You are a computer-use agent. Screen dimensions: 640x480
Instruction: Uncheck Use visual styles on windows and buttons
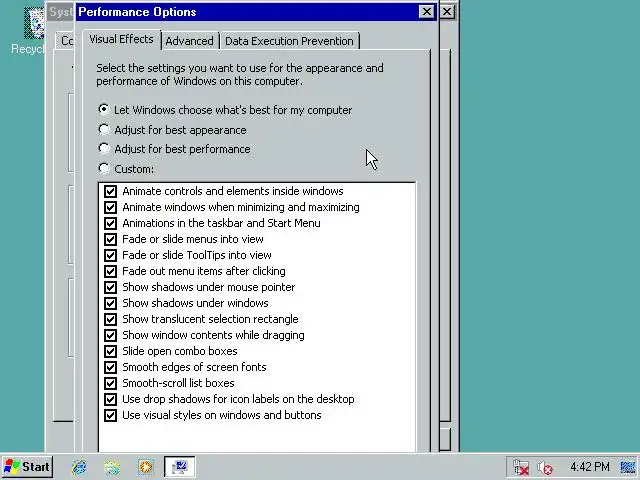pyautogui.click(x=110, y=415)
